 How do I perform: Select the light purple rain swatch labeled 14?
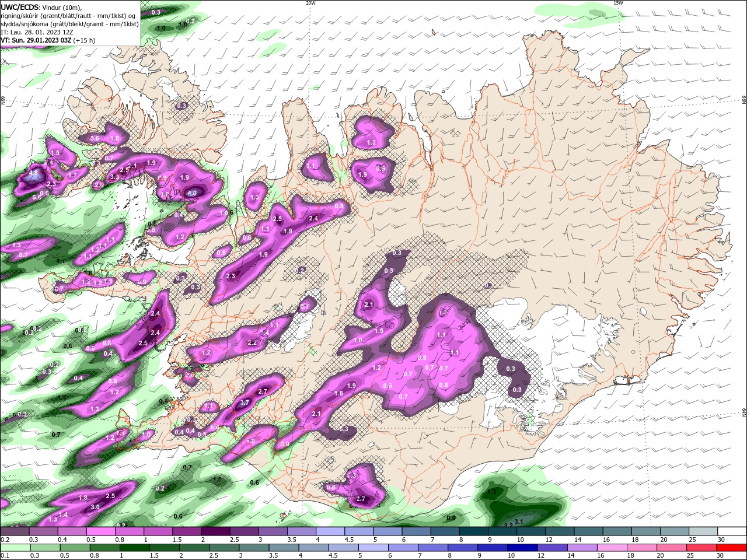pyautogui.click(x=583, y=548)
